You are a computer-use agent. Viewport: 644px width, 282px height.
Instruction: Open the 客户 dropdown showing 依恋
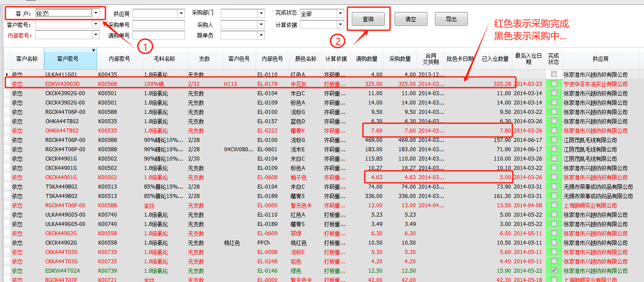pyautogui.click(x=96, y=13)
